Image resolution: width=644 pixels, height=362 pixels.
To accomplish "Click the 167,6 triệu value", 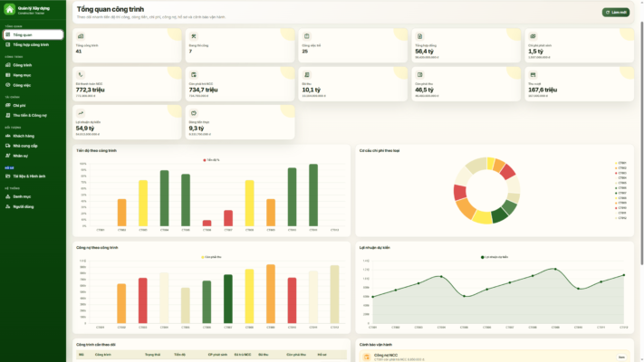I will tap(543, 90).
